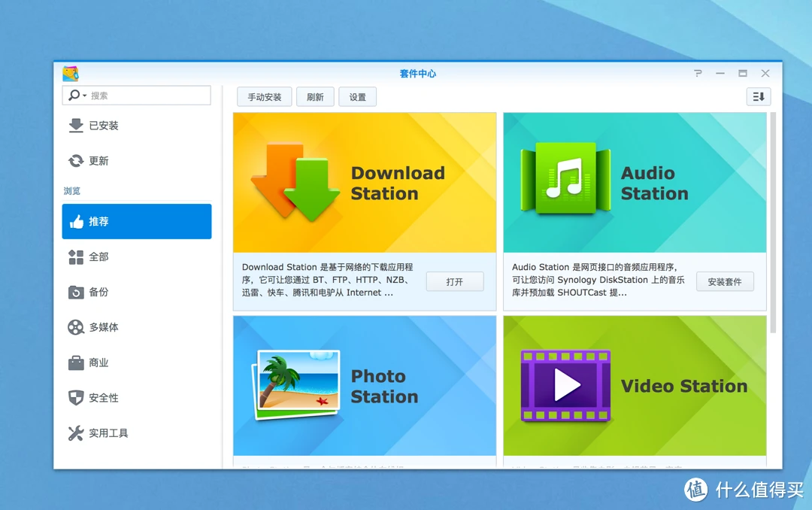Click the 刷新 refresh button
Viewport: 812px width, 510px height.
[315, 97]
